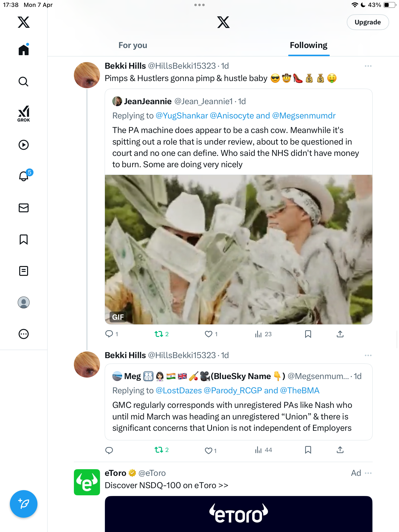This screenshot has height=532, width=399.
Task: Open more options on first Bekki Hills post
Action: click(368, 66)
